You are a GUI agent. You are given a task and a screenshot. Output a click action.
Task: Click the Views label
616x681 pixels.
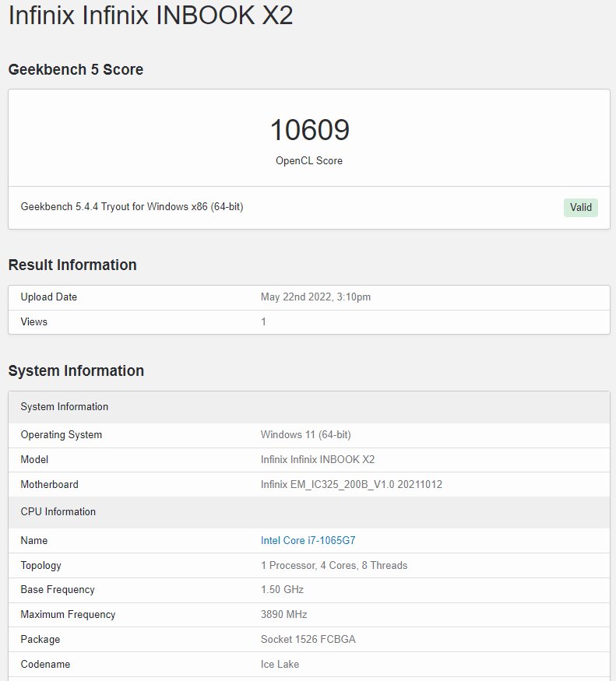click(x=34, y=322)
